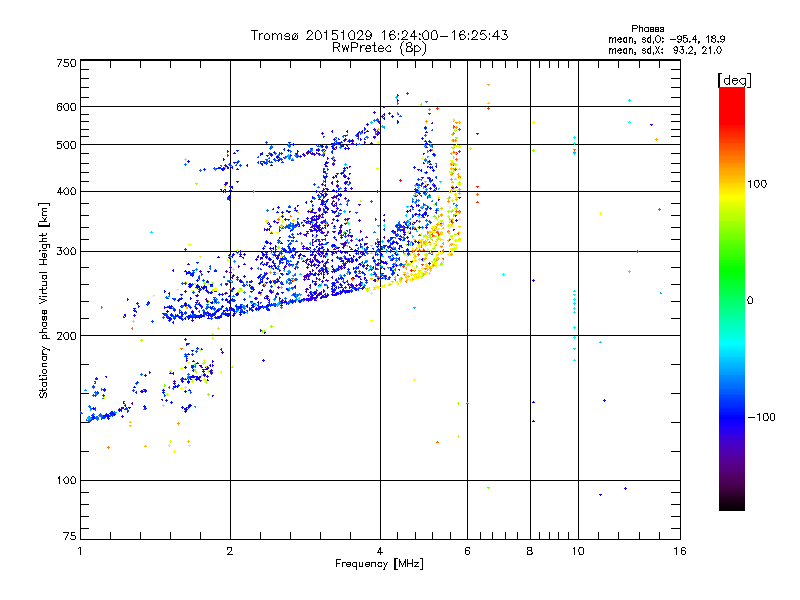The image size is (800, 600).
Task: Click the x-axis tick label '2'
Action: click(230, 551)
